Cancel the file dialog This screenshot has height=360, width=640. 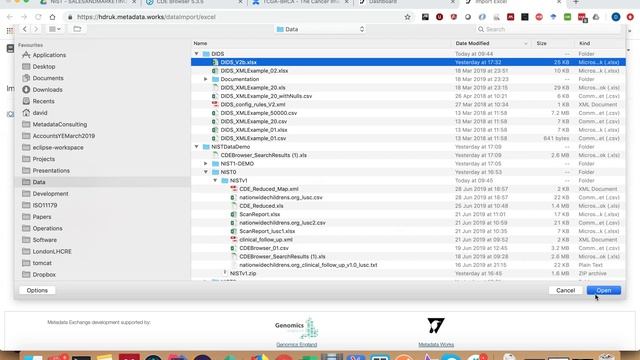[x=565, y=290]
